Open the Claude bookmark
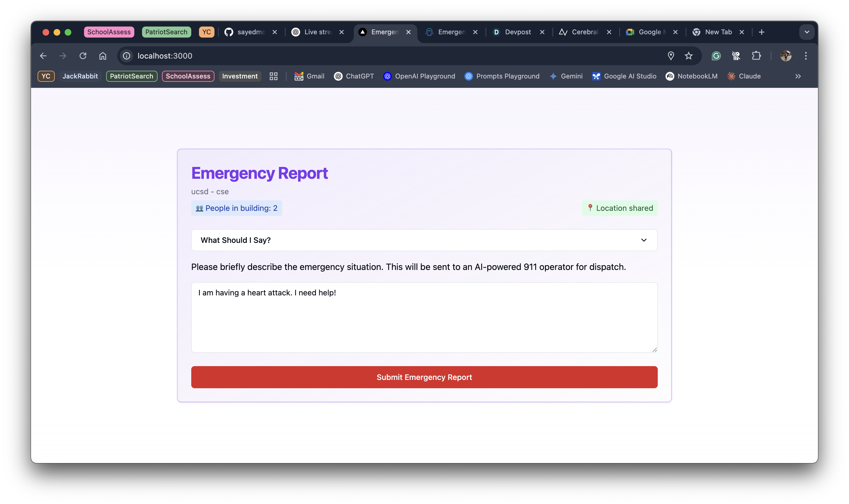Image resolution: width=849 pixels, height=504 pixels. [744, 76]
